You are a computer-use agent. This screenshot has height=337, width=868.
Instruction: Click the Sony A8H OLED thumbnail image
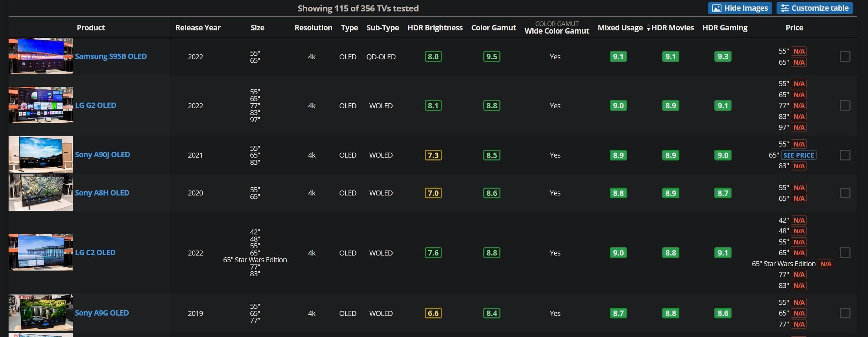click(x=41, y=193)
